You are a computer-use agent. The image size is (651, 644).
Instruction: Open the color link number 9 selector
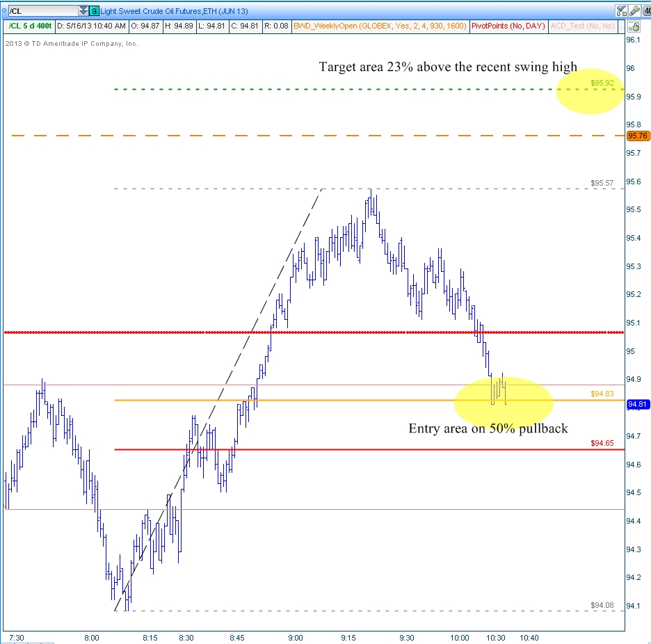tap(95, 11)
